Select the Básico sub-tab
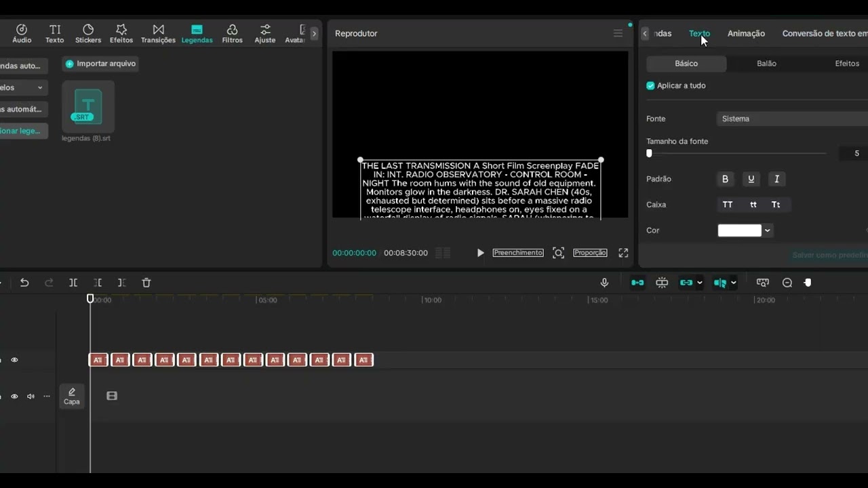Image resolution: width=868 pixels, height=488 pixels. [x=686, y=63]
